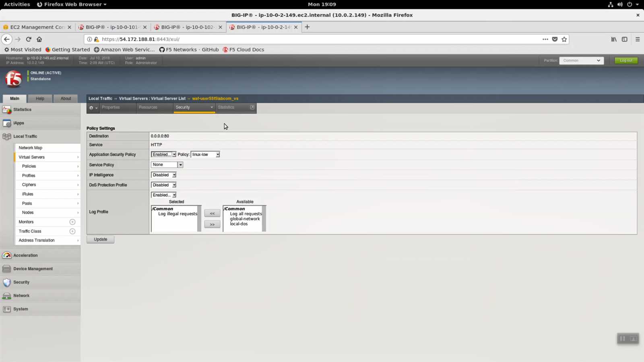Open Activities overview

pos(17,4)
